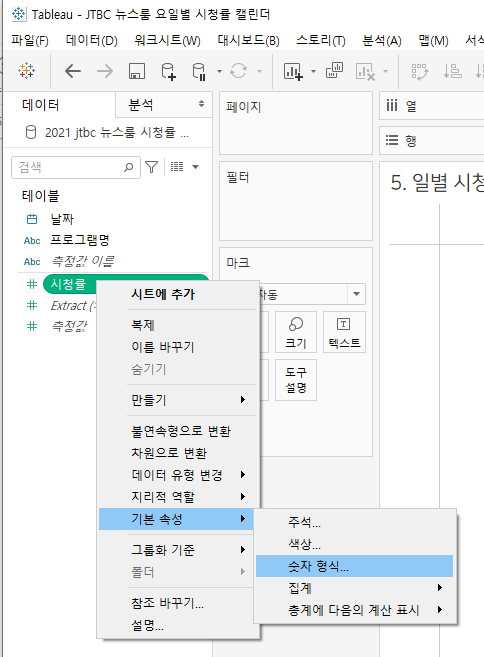Click the view as list icon
The image size is (484, 657).
(177, 167)
